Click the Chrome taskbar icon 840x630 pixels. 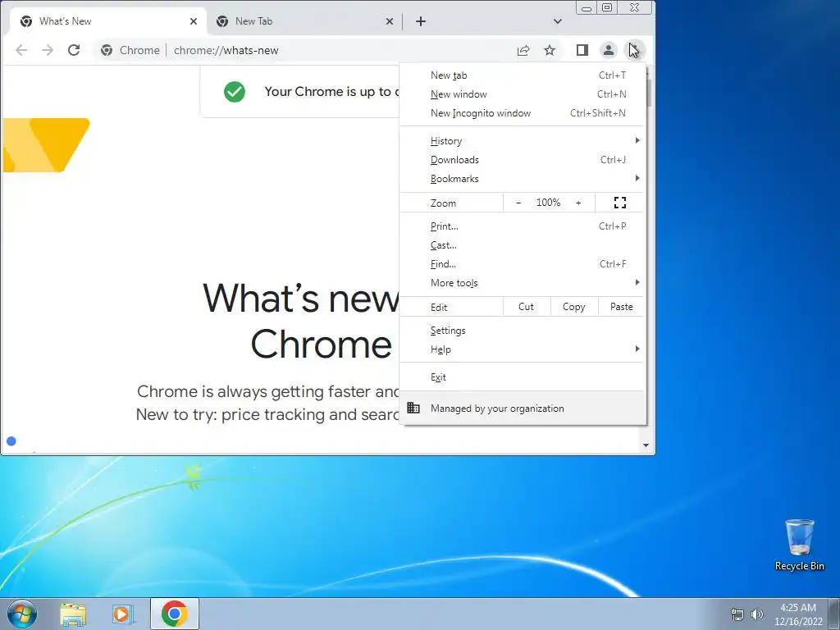pos(175,614)
